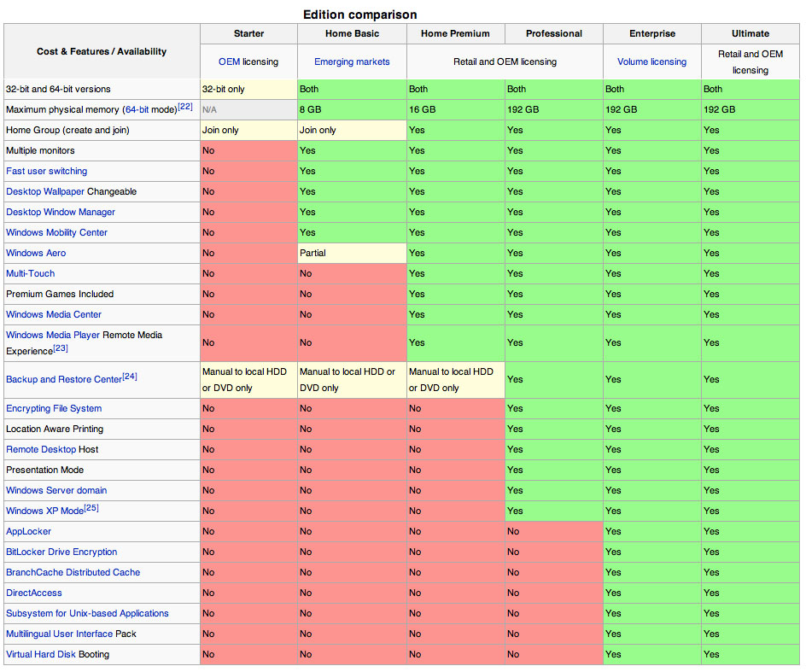
Task: Open the Windows Media Center link
Action: point(54,315)
